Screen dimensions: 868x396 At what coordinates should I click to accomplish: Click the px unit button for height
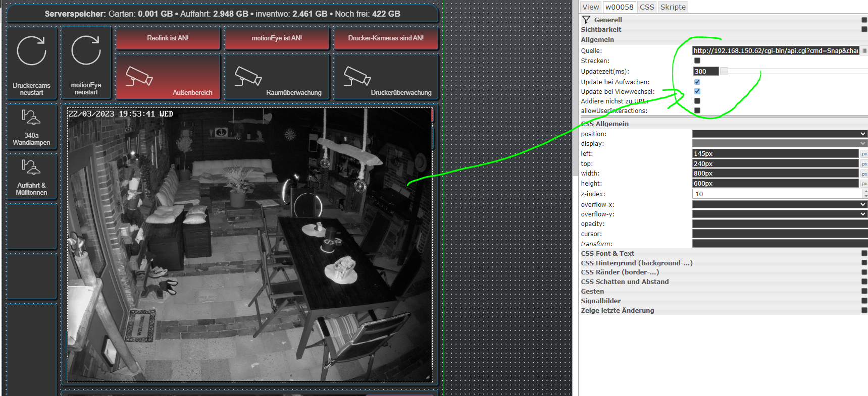[x=864, y=184]
